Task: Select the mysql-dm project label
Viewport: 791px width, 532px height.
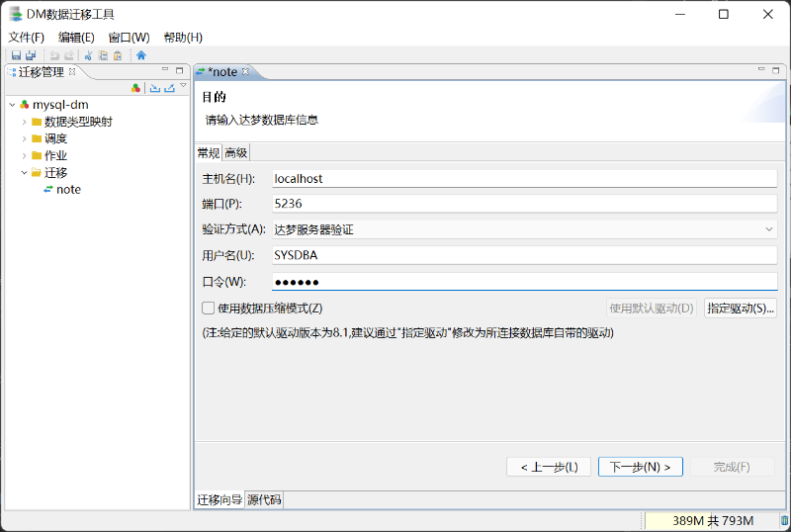Action: click(x=60, y=105)
